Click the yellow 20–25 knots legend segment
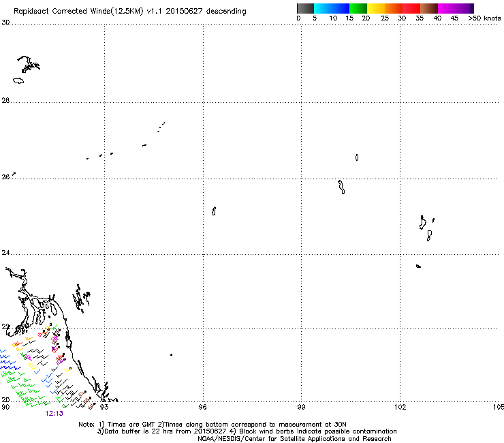 pyautogui.click(x=376, y=8)
